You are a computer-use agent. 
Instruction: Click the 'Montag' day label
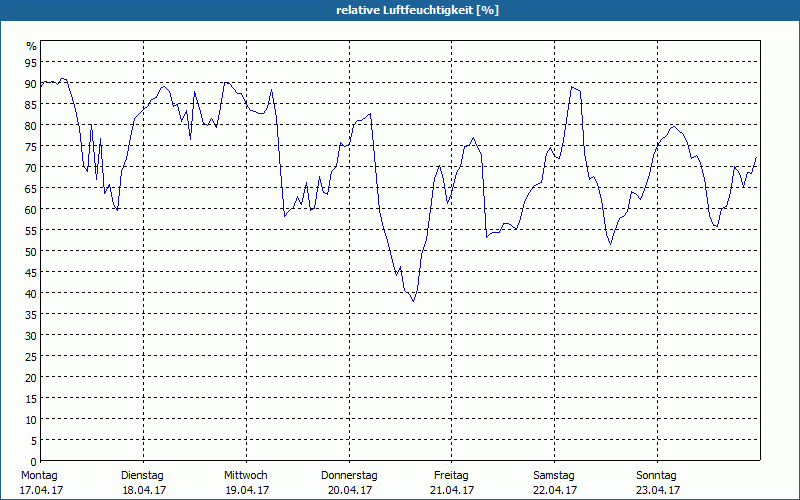pyautogui.click(x=39, y=476)
